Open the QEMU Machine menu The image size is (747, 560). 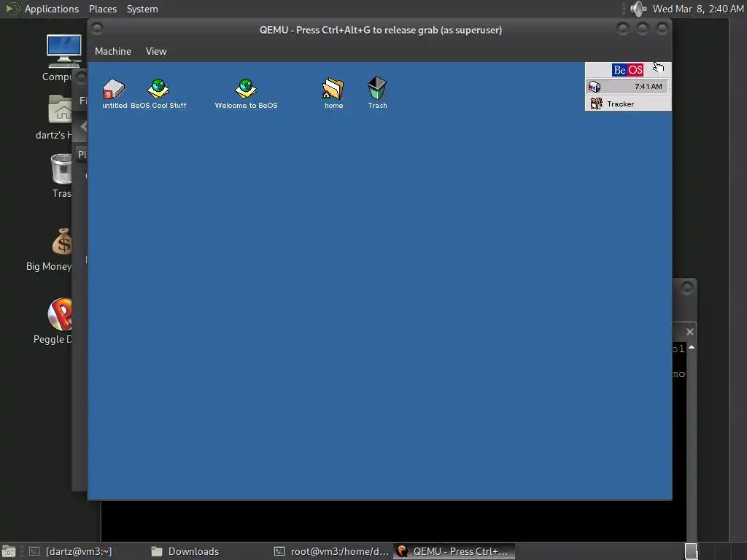pos(113,52)
